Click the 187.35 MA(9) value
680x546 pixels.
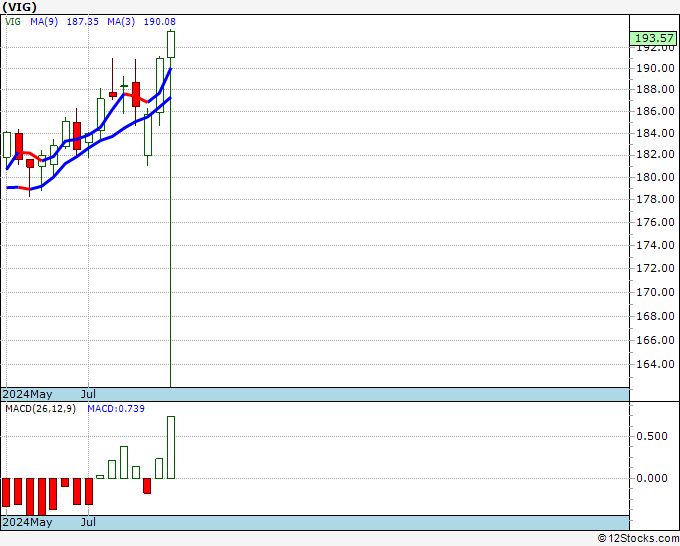pos(82,21)
